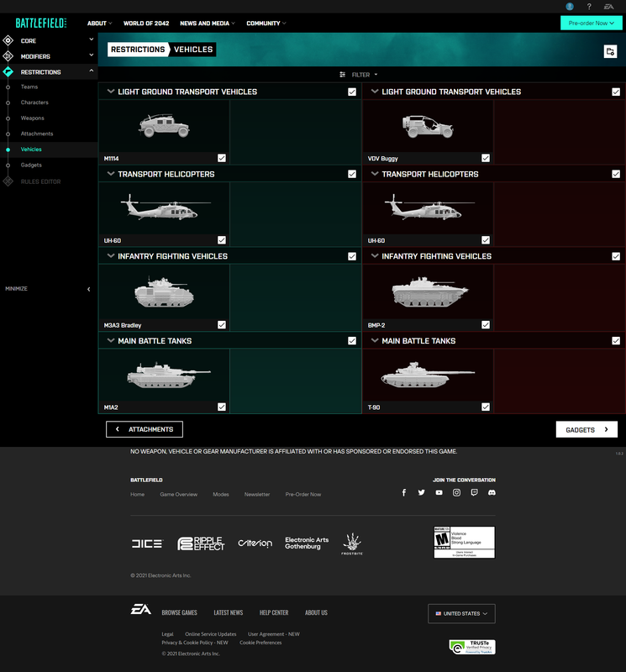Click the DICE studio logo
626x672 pixels.
click(x=147, y=543)
